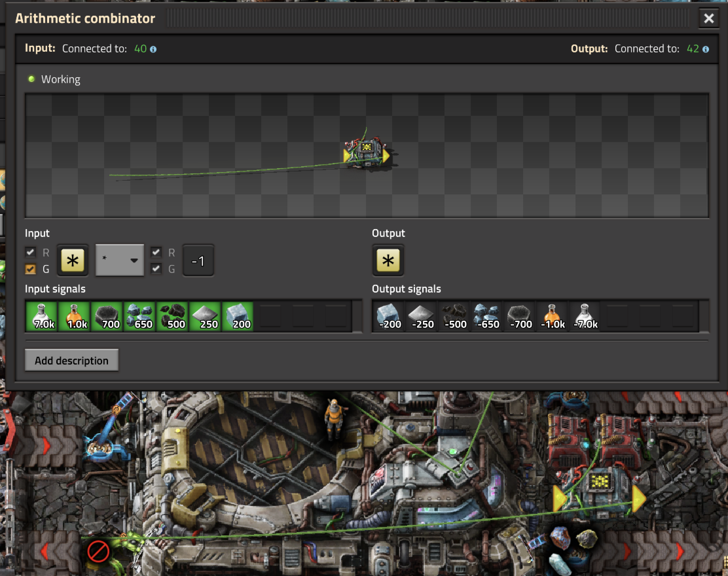Click the metal plate input signal showing 250
The width and height of the screenshot is (728, 576).
(205, 316)
